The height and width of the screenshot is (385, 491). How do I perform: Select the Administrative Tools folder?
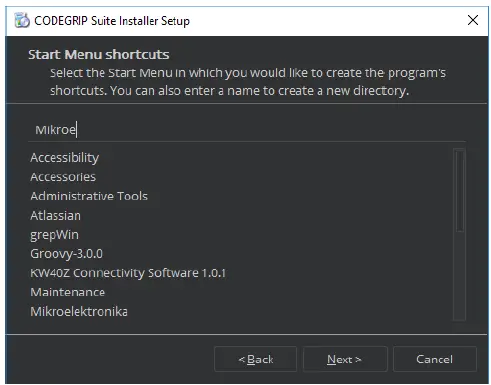click(89, 196)
